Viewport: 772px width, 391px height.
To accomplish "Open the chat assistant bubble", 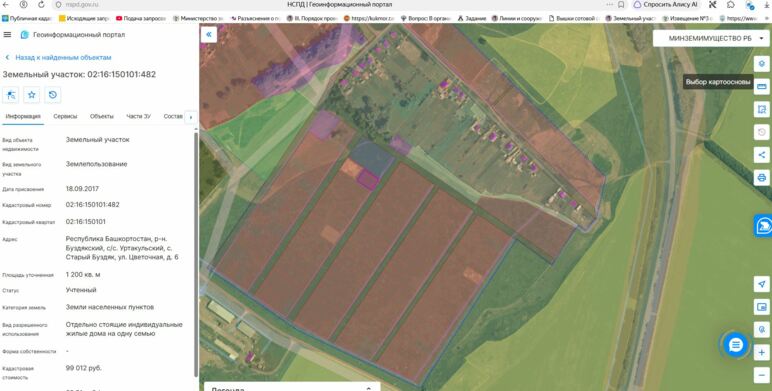I will pos(736,345).
